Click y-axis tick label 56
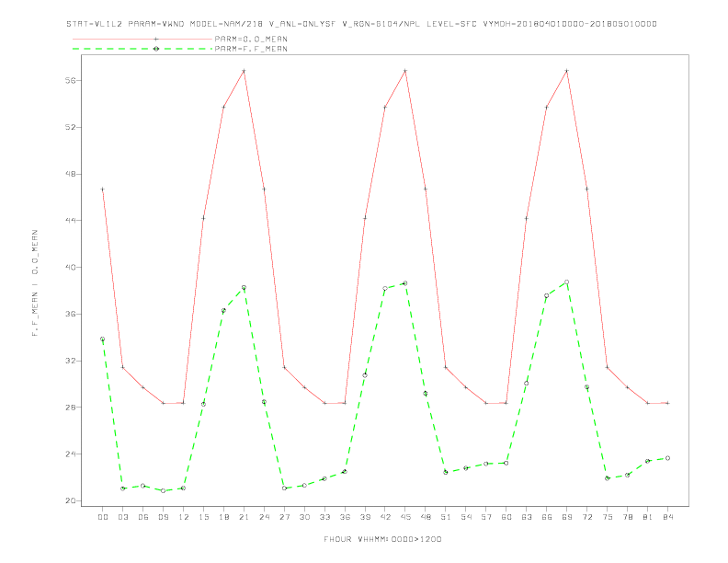 pyautogui.click(x=71, y=80)
